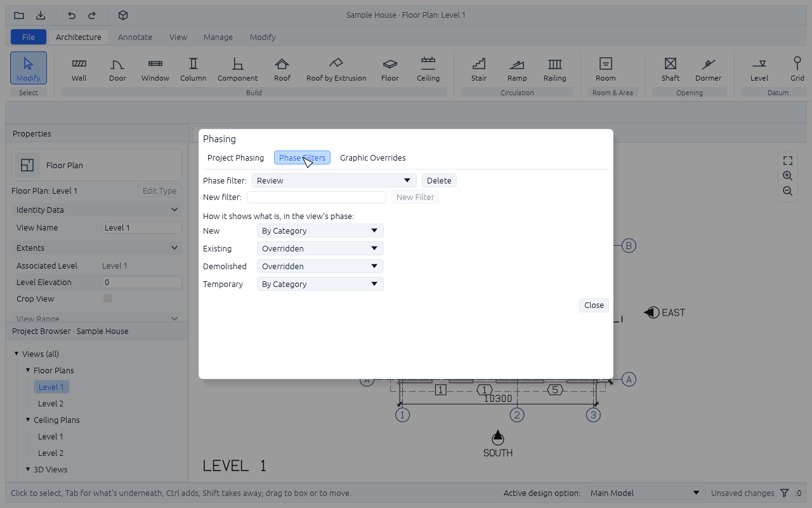This screenshot has width=812, height=508.
Task: Undo the last action
Action: pyautogui.click(x=72, y=15)
